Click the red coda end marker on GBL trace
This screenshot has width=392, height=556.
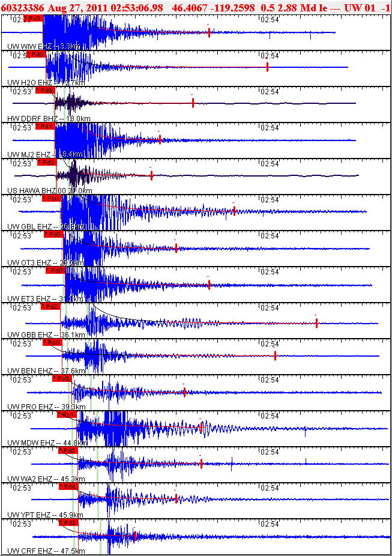click(234, 211)
